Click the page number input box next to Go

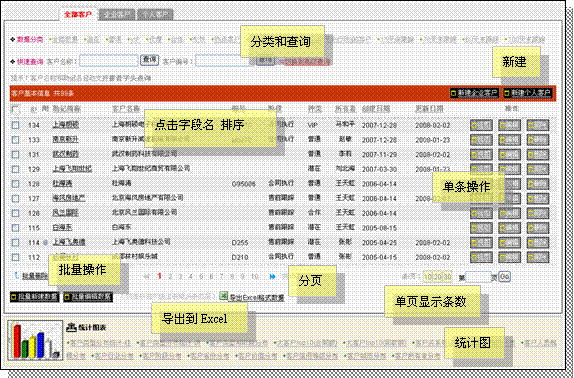(x=478, y=277)
